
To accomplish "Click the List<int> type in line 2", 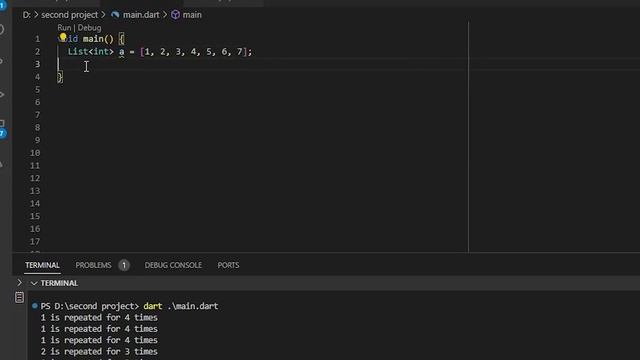I will 91,51.
